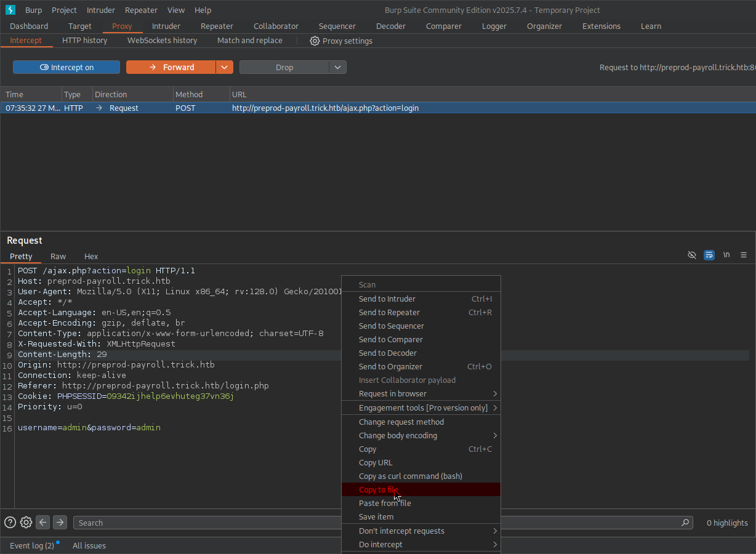Open Event log in status bar
Viewport: 756px width, 554px height.
tap(32, 545)
